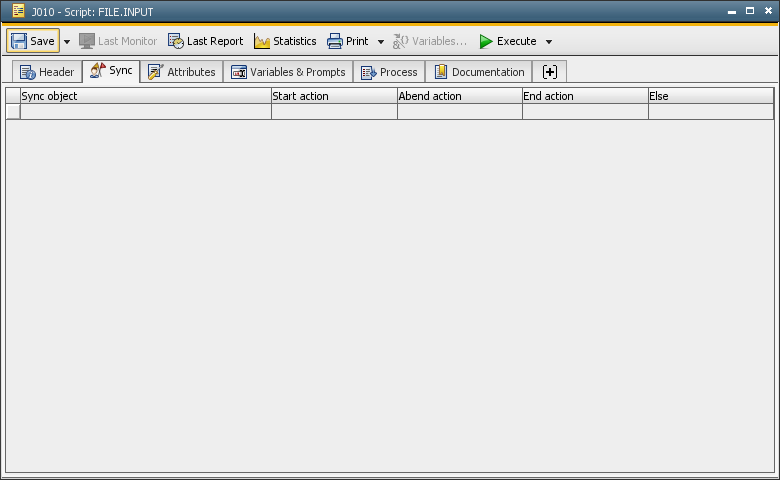780x480 pixels.
Task: Expand the Print dropdown arrow
Action: point(380,42)
